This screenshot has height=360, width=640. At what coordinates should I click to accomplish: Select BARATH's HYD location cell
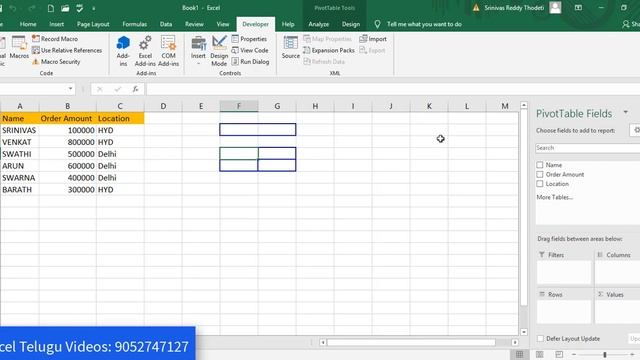pyautogui.click(x=120, y=189)
